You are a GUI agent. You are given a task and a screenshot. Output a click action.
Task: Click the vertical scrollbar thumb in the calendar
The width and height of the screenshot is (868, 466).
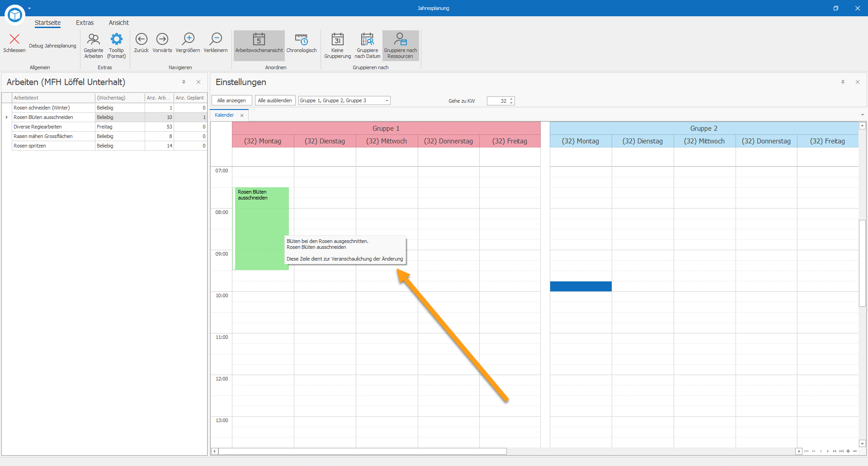point(862,263)
